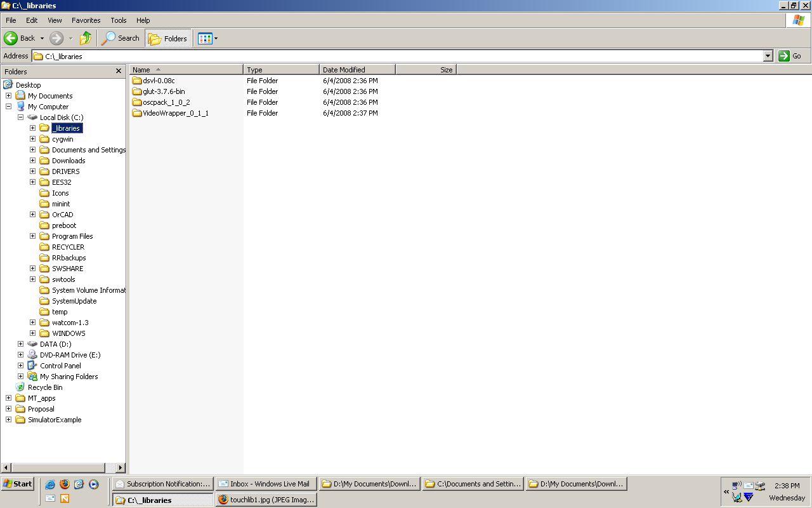Switch to touchlib1.jpg Firefox taskbar window
The height and width of the screenshot is (508, 812).
(266, 500)
